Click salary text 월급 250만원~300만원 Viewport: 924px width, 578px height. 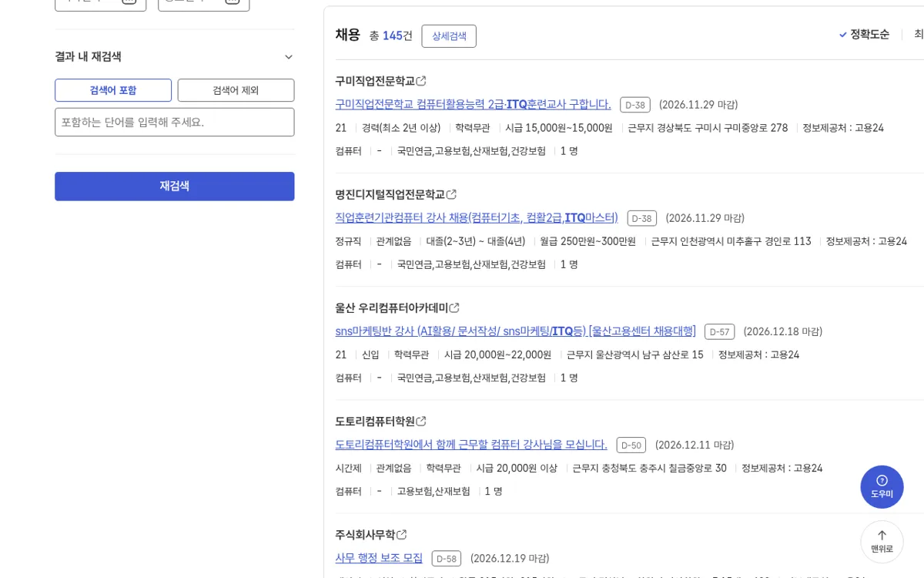click(588, 241)
